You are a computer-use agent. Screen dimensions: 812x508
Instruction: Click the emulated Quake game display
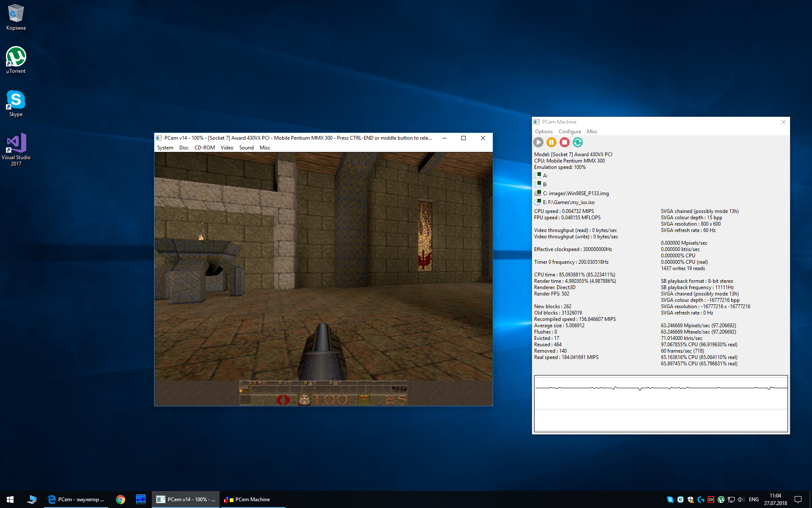coord(324,279)
